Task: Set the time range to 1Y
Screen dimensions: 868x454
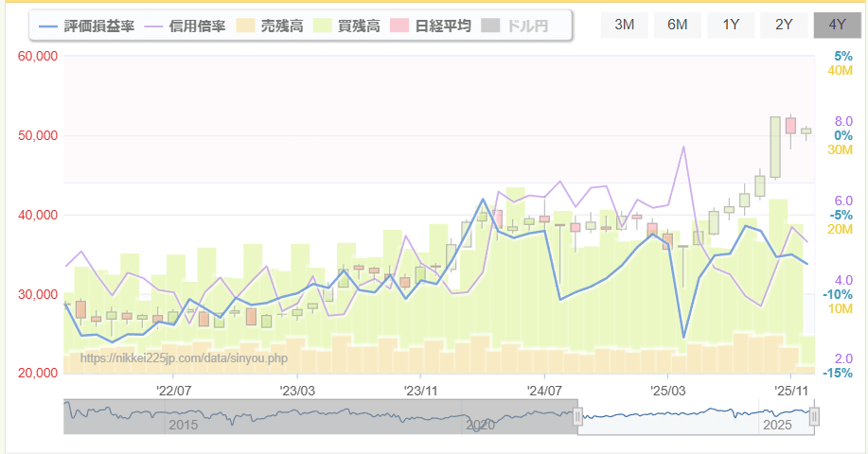Action: (731, 25)
